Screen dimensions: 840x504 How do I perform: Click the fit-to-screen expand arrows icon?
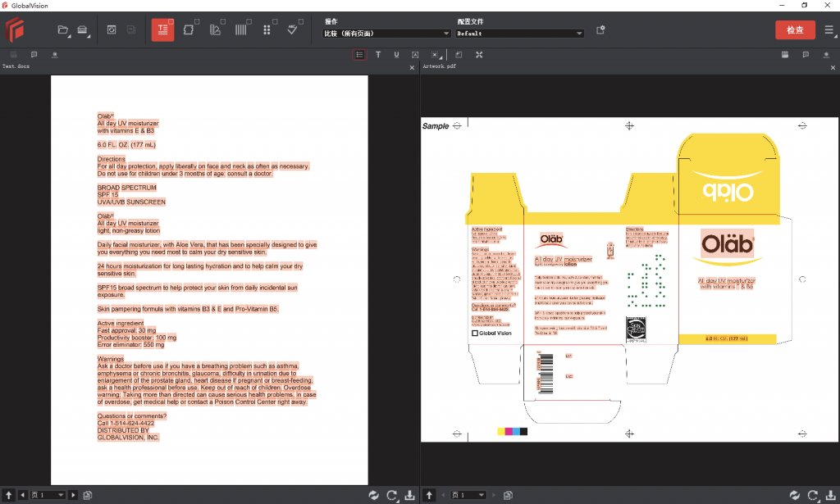tap(479, 55)
